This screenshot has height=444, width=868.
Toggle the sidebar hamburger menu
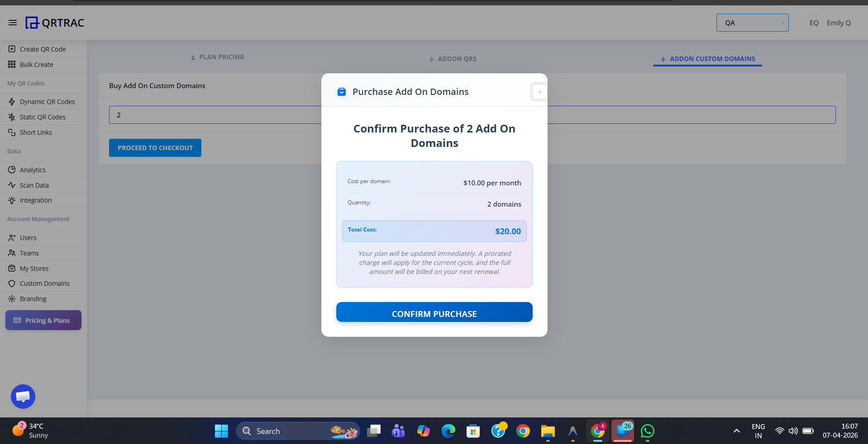pos(12,23)
